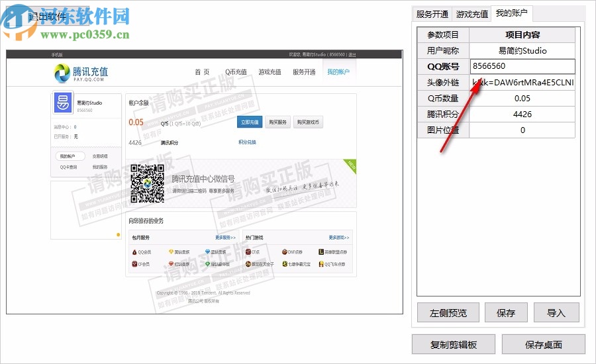Select the 腾讯积分 row label

coord(443,114)
